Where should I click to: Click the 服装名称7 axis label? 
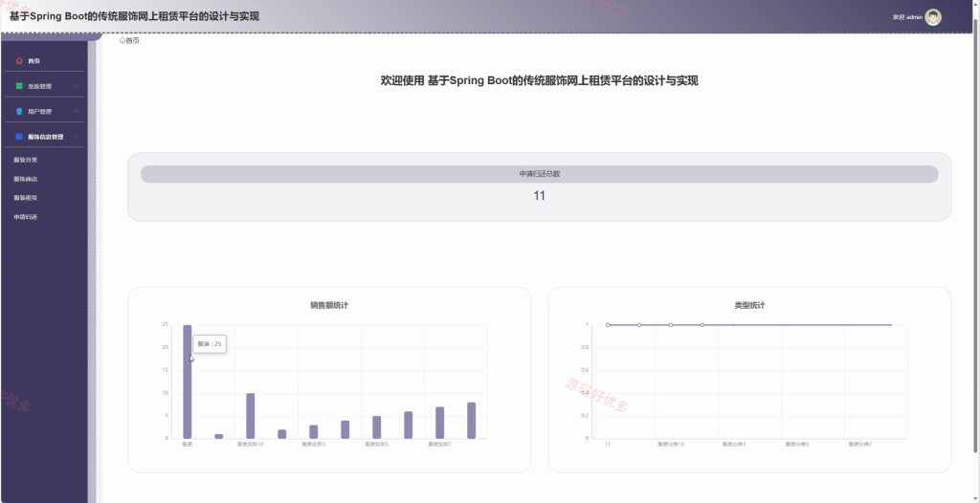click(x=439, y=445)
